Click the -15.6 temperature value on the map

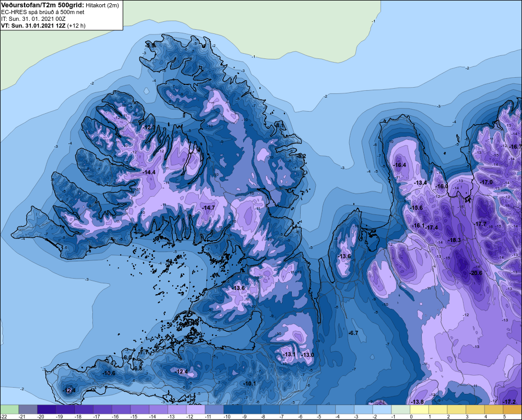tap(416, 208)
